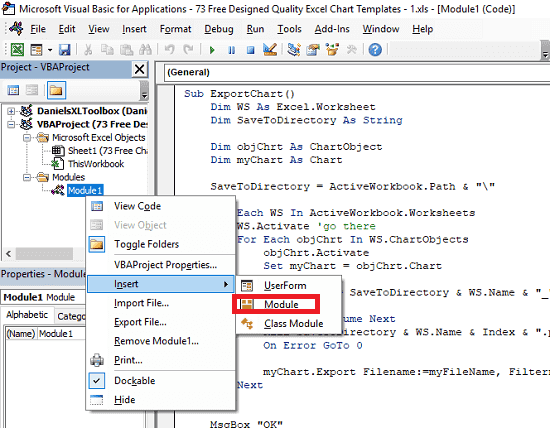The width and height of the screenshot is (550, 428).
Task: Open the Add-Ins menu
Action: click(332, 29)
